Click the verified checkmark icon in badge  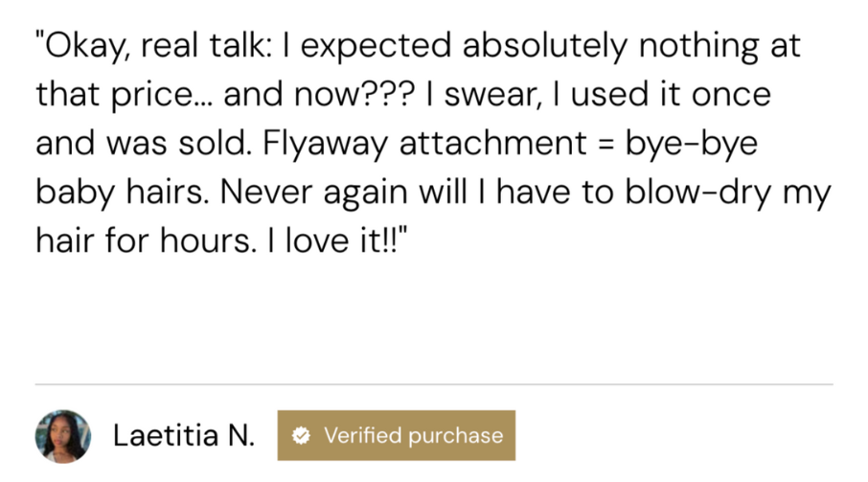coord(301,436)
